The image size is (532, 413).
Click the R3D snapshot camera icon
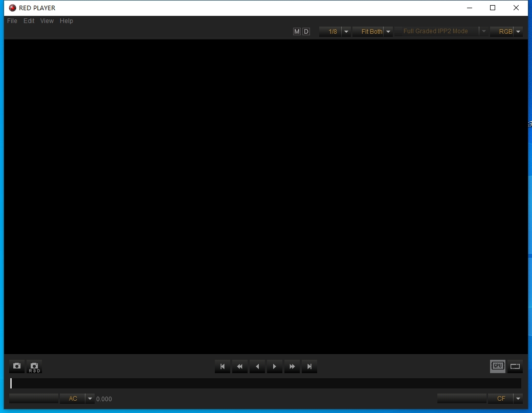[x=34, y=366]
